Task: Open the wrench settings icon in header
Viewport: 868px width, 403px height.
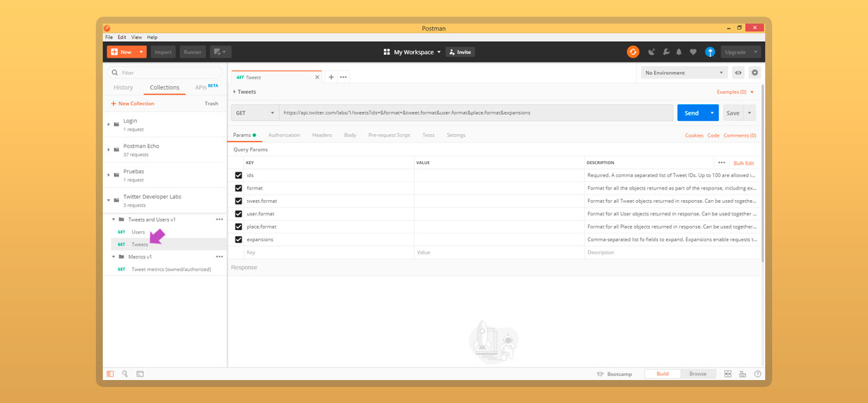Action: [666, 52]
